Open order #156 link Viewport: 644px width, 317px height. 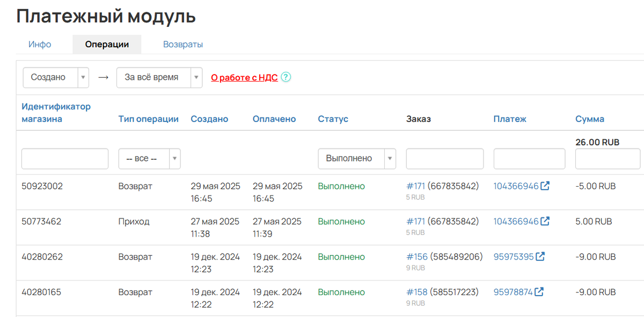(416, 257)
